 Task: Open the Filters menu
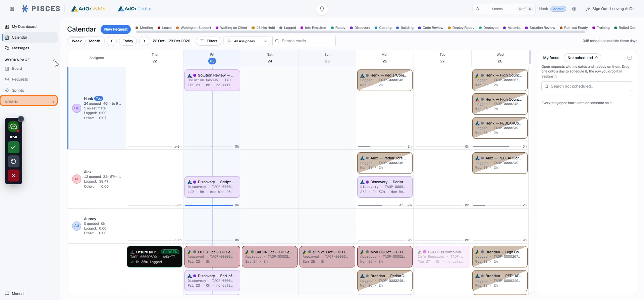(x=209, y=41)
